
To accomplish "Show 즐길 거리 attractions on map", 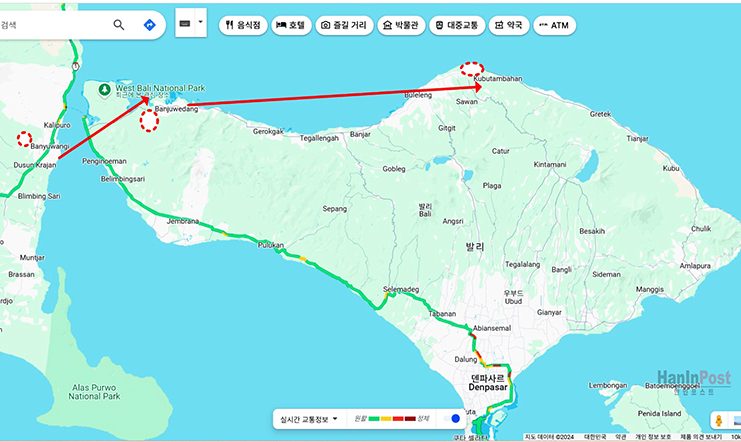I will [343, 25].
